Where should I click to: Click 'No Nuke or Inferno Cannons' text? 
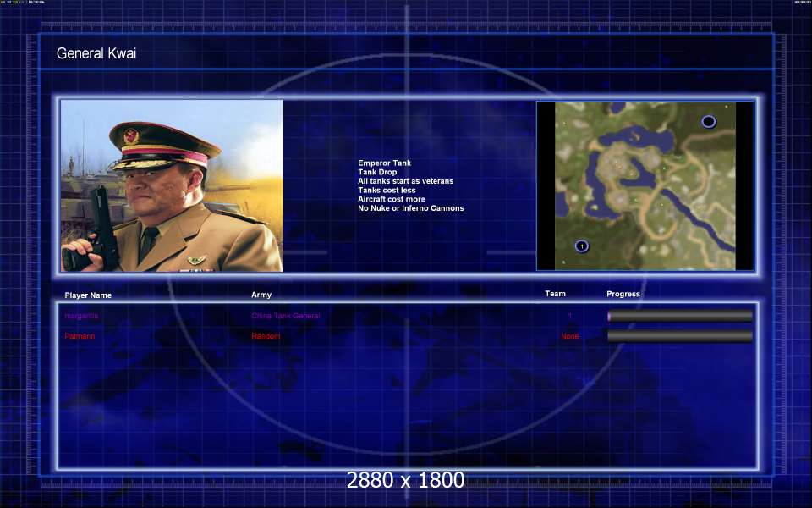click(411, 208)
